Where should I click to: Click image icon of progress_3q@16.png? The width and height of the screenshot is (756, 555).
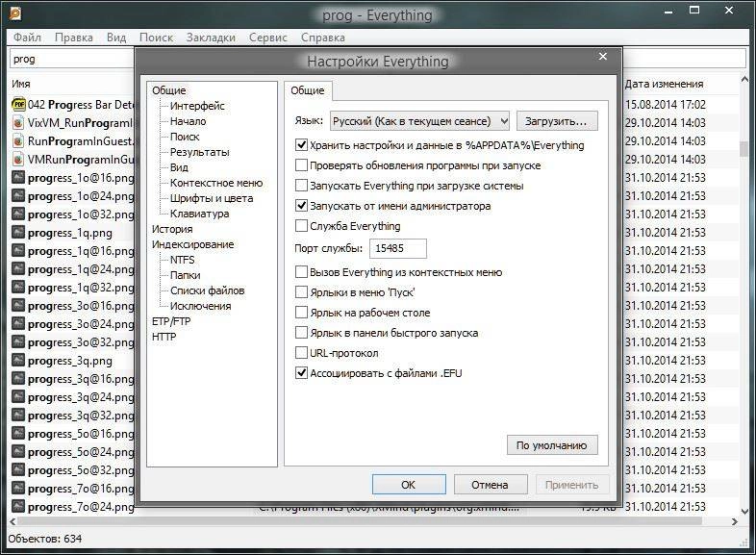tap(18, 379)
